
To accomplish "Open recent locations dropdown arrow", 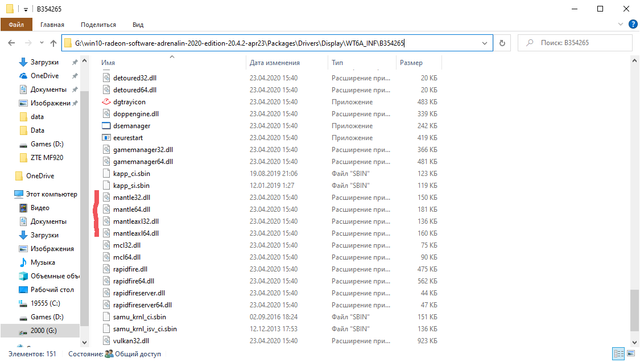I will coord(42,43).
